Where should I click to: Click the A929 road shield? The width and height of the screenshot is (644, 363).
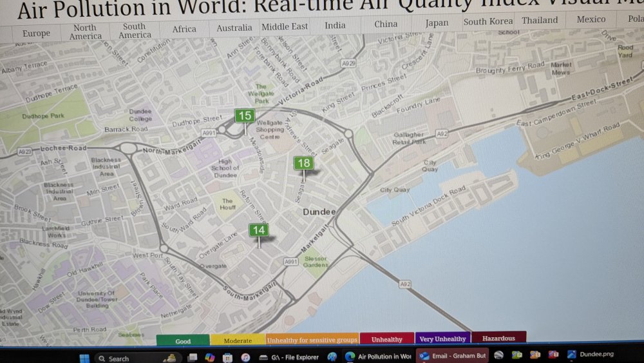tap(348, 63)
